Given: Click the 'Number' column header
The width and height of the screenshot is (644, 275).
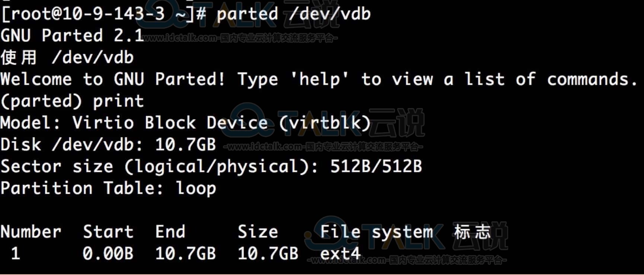Looking at the screenshot, I should click(x=31, y=231).
